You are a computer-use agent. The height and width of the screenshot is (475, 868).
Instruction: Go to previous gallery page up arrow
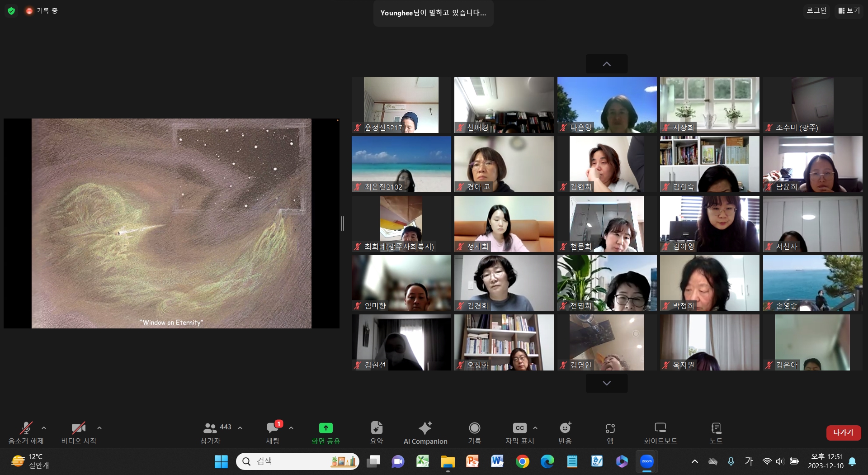(607, 64)
